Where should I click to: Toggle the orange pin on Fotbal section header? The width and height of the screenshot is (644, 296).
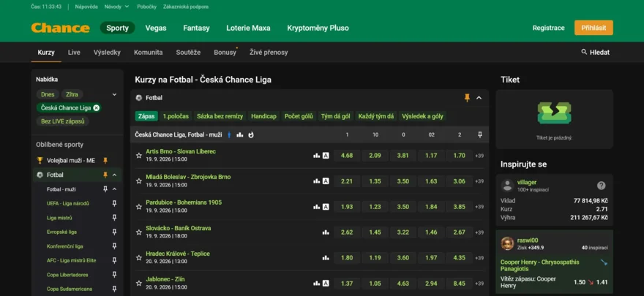tap(467, 98)
